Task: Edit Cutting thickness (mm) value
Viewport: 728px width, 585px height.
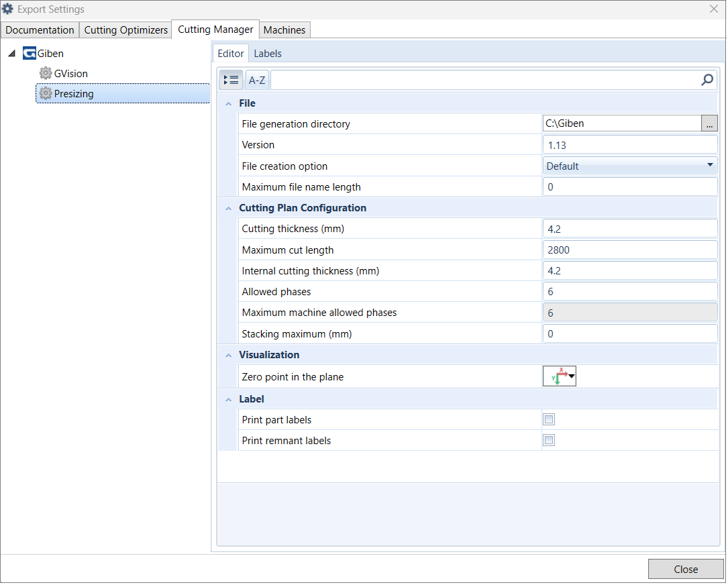Action: click(x=630, y=229)
